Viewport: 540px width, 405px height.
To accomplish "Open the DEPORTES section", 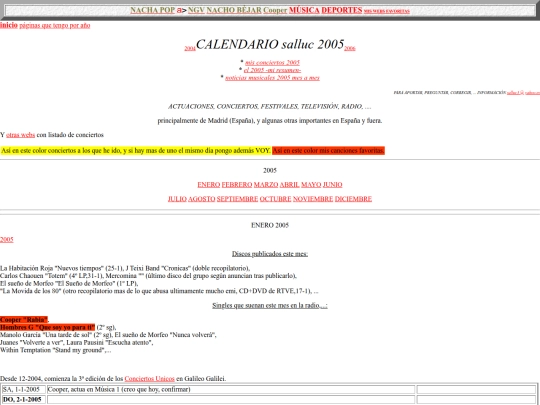I will pos(342,10).
